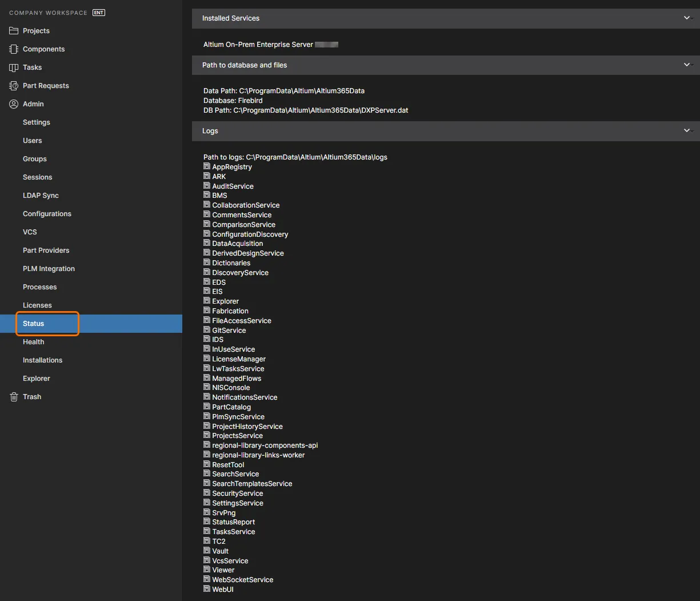Open the Configurations page
The width and height of the screenshot is (700, 601).
pyautogui.click(x=47, y=214)
